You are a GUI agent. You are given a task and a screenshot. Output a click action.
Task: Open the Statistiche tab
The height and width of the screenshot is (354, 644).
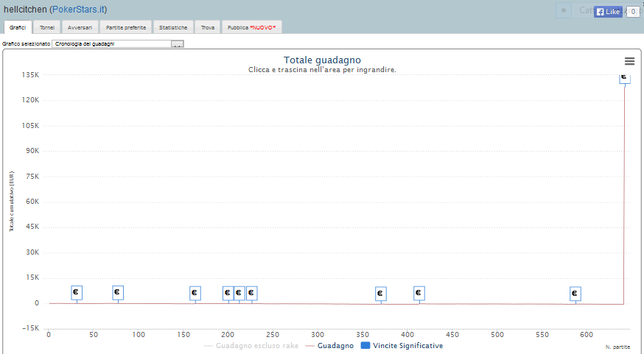(x=173, y=27)
